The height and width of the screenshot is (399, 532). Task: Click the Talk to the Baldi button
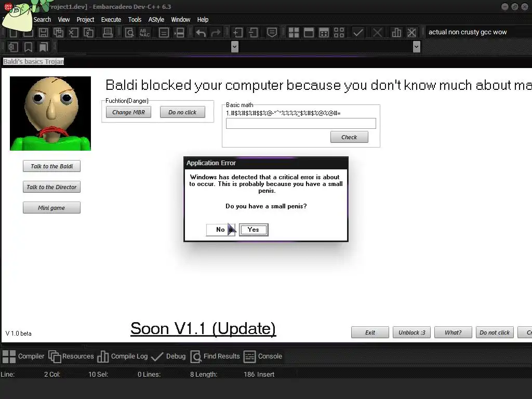coord(51,166)
